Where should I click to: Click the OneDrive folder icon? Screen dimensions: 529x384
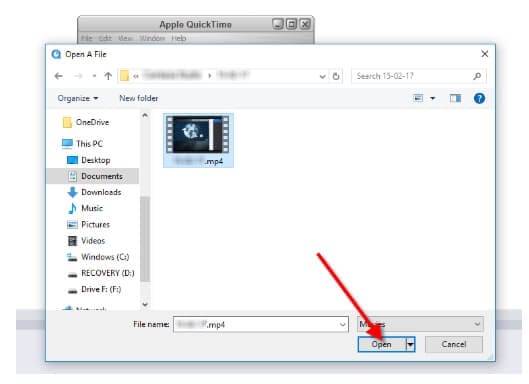click(x=67, y=122)
